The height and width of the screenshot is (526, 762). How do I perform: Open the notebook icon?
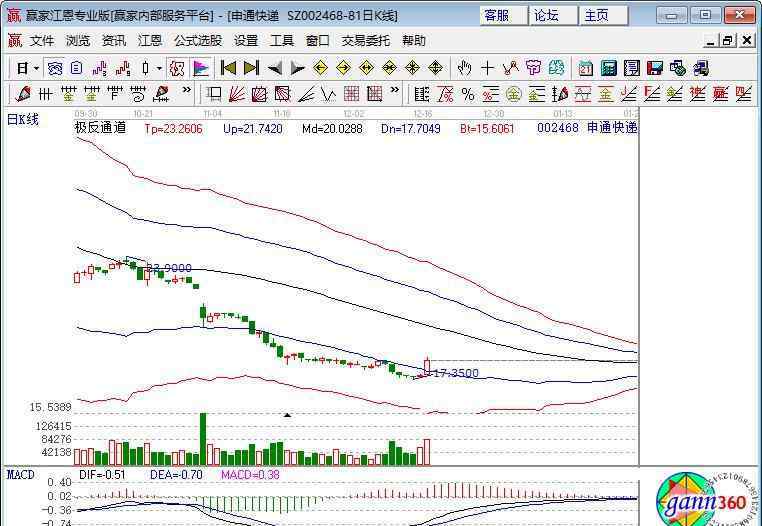point(632,68)
